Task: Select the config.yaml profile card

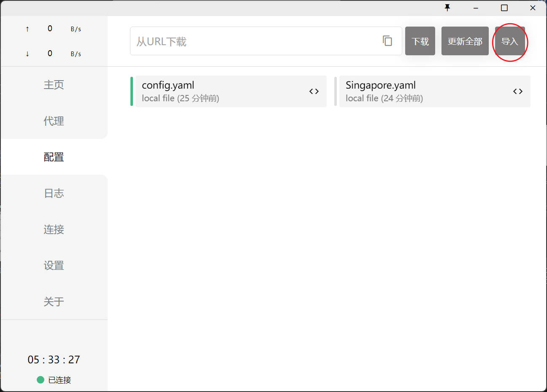Action: pyautogui.click(x=219, y=91)
